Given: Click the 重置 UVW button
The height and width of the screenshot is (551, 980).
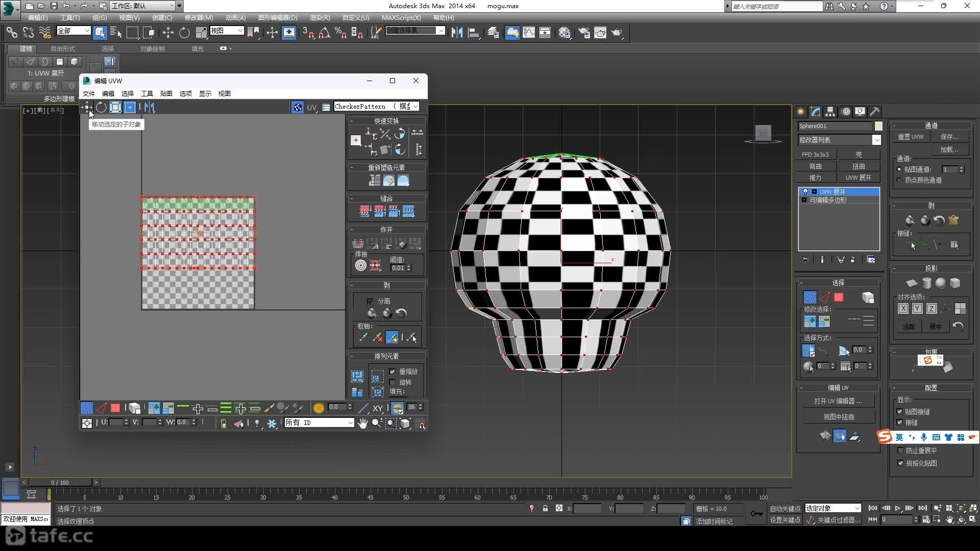Looking at the screenshot, I should tap(911, 137).
